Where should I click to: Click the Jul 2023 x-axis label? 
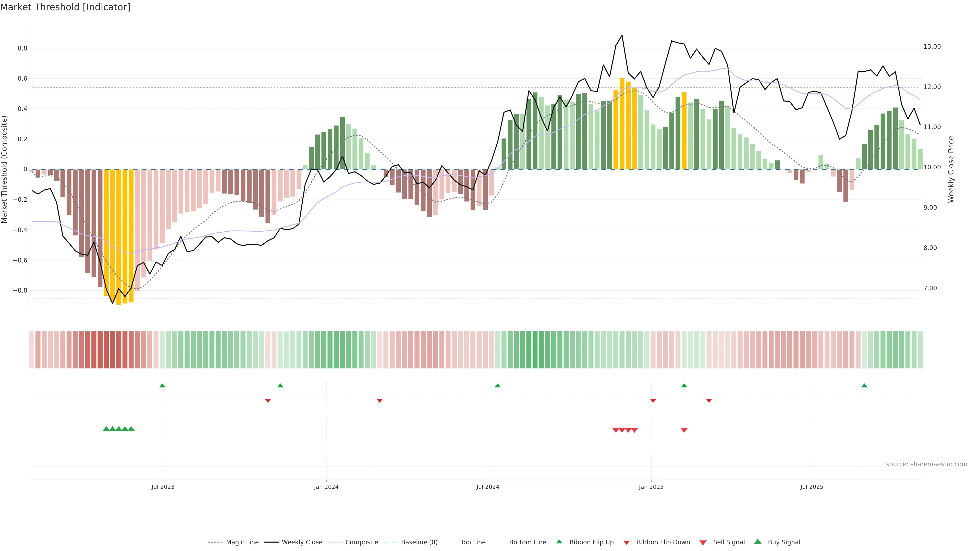[x=163, y=487]
